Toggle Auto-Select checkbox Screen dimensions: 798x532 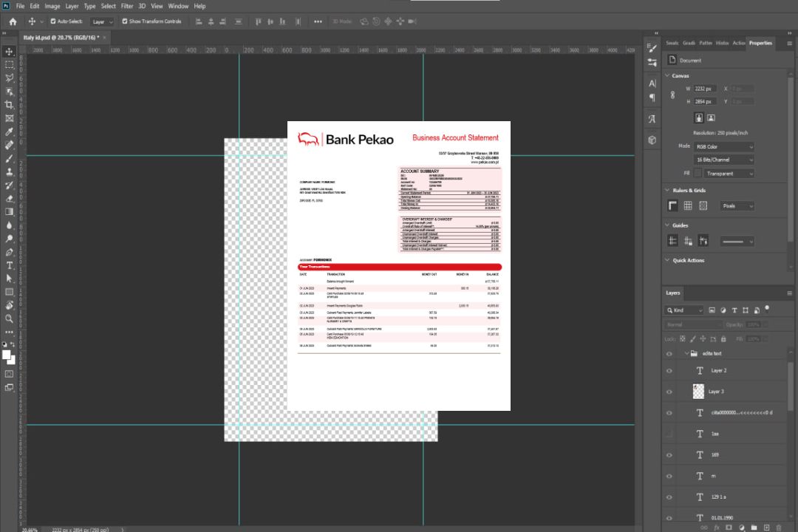53,21
